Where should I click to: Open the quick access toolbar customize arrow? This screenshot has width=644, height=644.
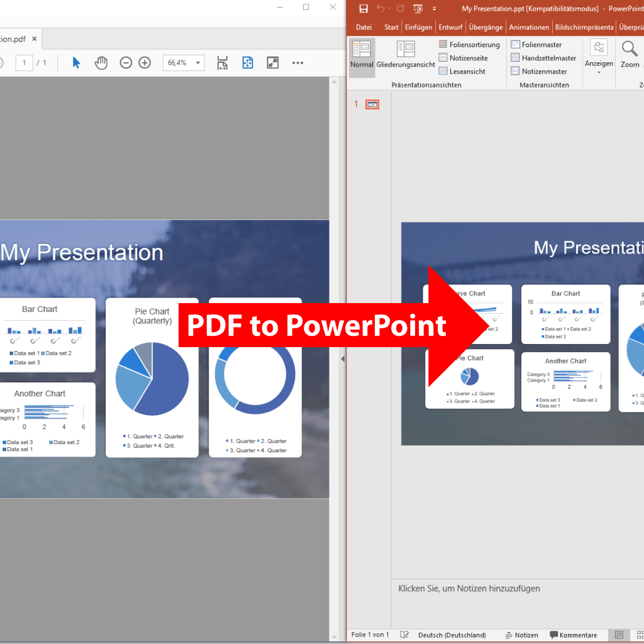tap(434, 9)
